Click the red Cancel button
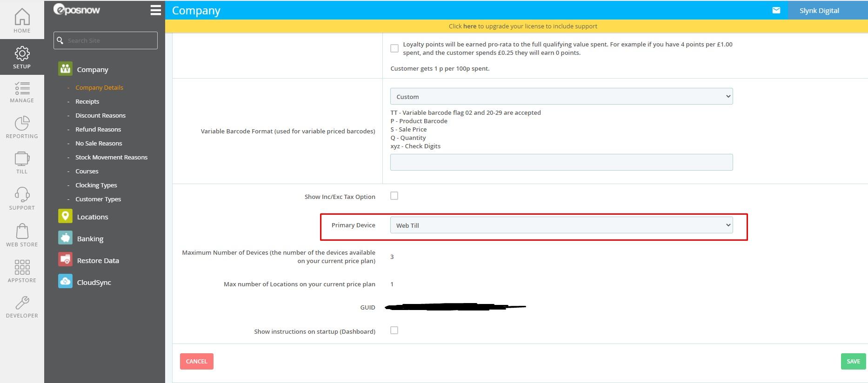 tap(196, 361)
